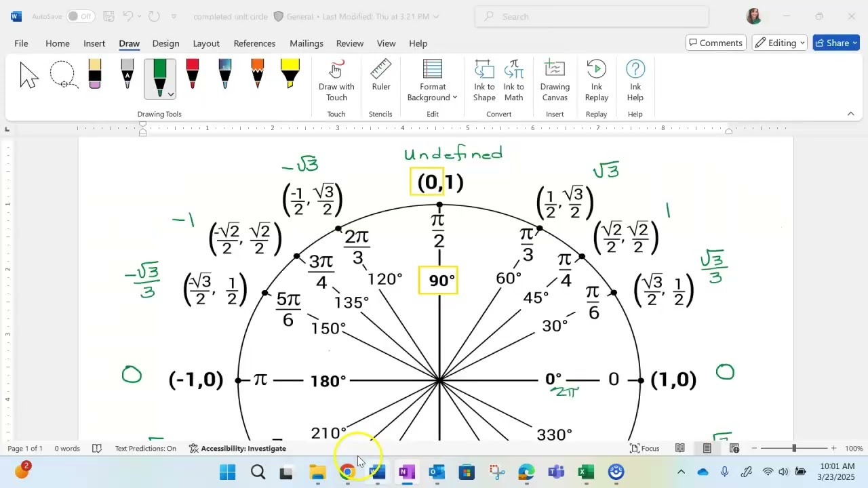Pick the Eraser tool

(95, 74)
